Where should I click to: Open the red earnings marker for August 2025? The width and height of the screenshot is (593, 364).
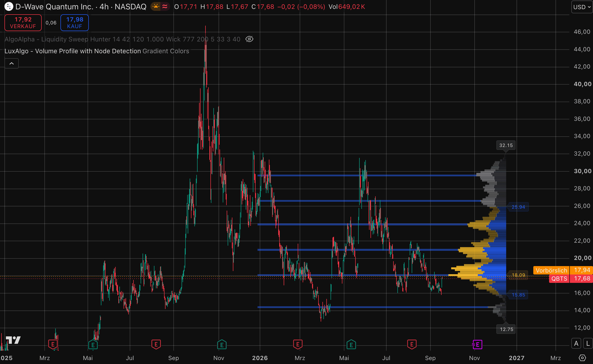pyautogui.click(x=156, y=345)
